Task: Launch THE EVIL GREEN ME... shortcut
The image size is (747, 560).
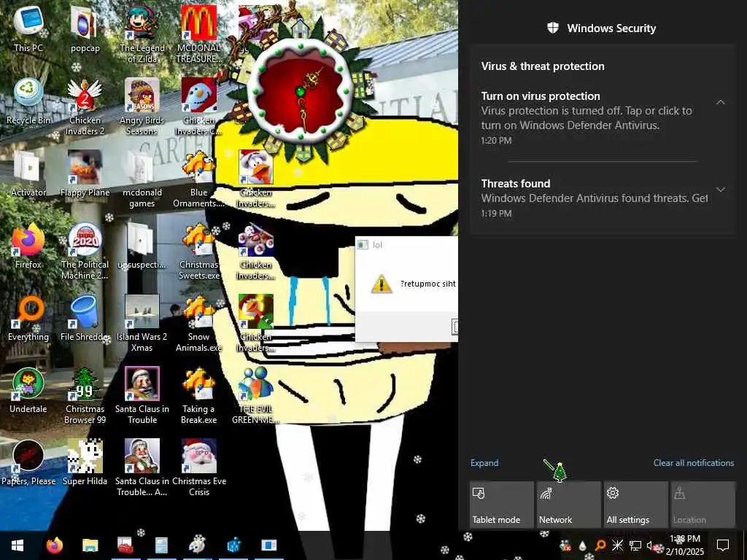Action: pyautogui.click(x=256, y=396)
